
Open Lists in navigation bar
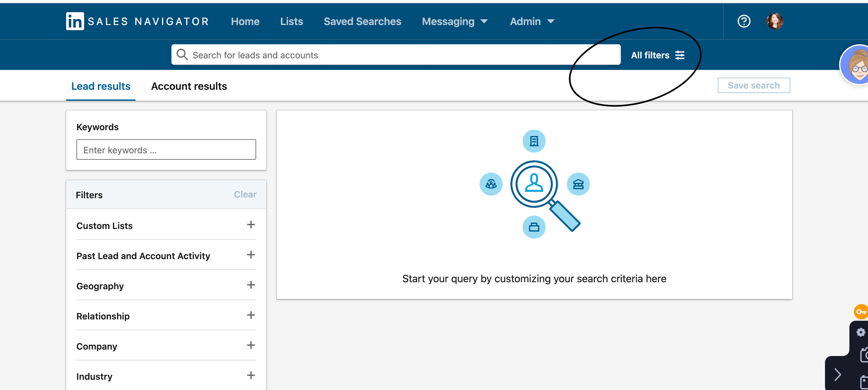pyautogui.click(x=291, y=21)
